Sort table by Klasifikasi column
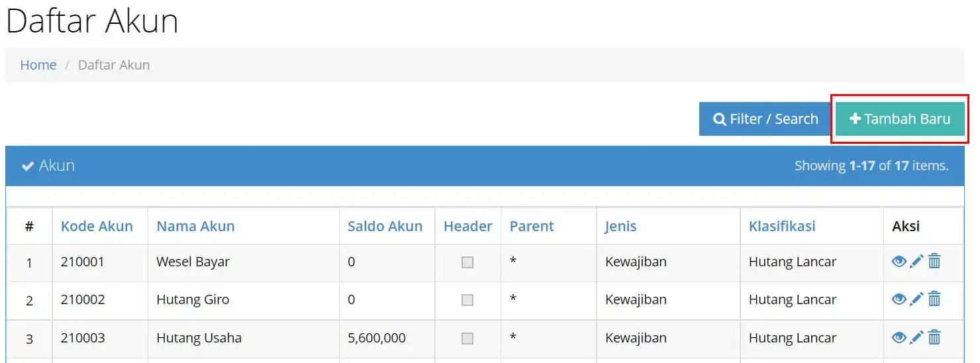980x363 pixels. coord(782,226)
